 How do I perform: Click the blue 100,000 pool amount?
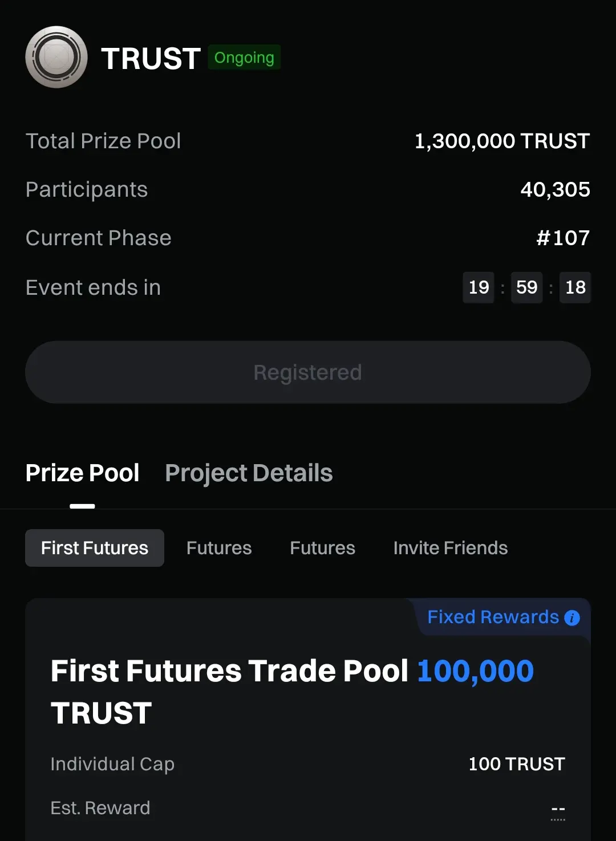pyautogui.click(x=475, y=671)
